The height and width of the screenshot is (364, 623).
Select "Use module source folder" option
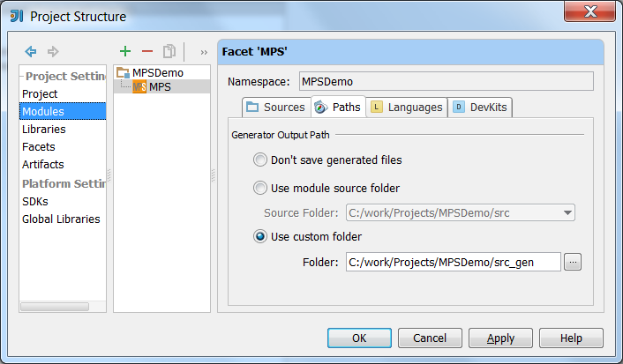point(260,188)
